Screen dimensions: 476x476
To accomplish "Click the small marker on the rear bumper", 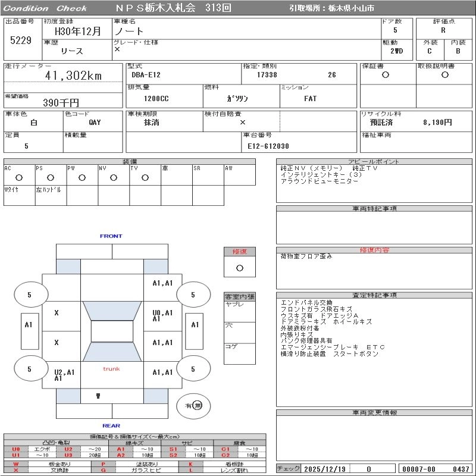I will pos(98,396).
